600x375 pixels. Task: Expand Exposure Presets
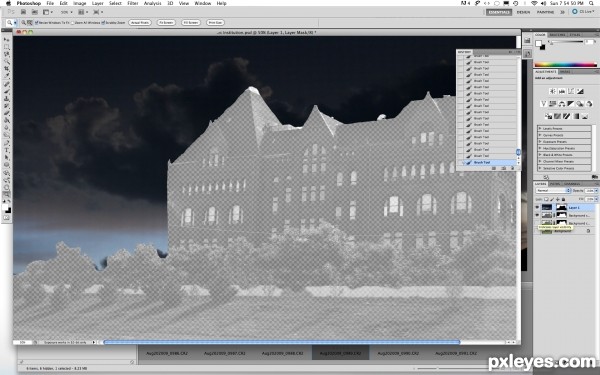point(540,142)
